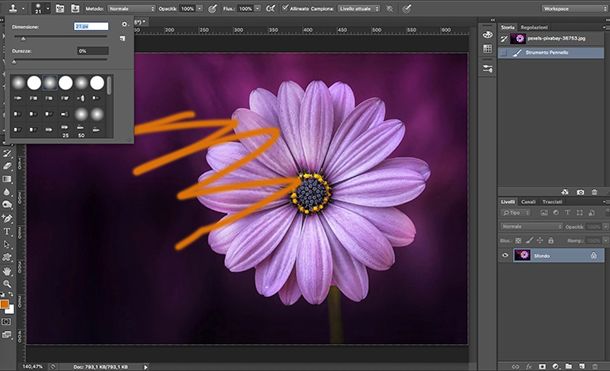Click the Flusso 100% value field
The height and width of the screenshot is (371, 610).
coord(245,9)
